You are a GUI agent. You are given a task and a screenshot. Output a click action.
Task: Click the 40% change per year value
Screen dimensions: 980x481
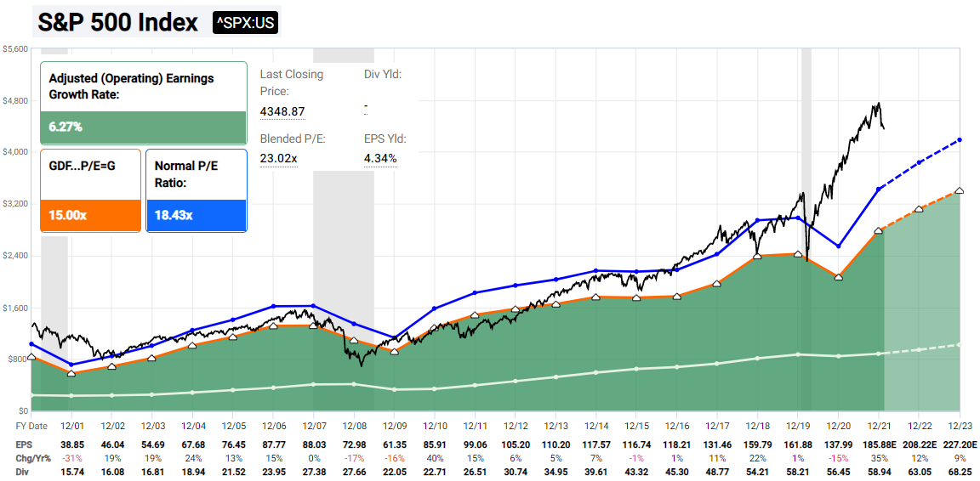click(x=435, y=459)
